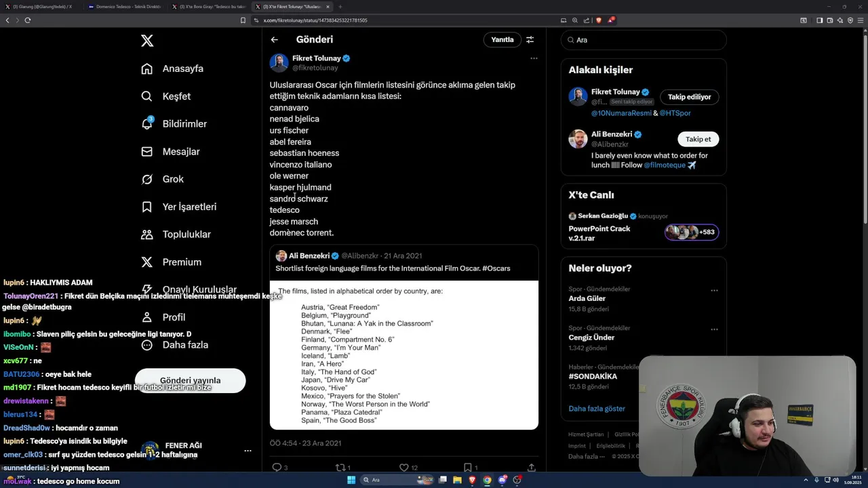Open the Keşfet explore page
Viewport: 868px width, 488px height.
coord(166,96)
